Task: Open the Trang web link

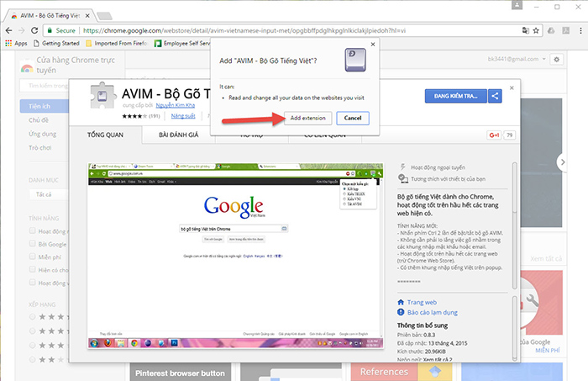Action: (x=422, y=302)
